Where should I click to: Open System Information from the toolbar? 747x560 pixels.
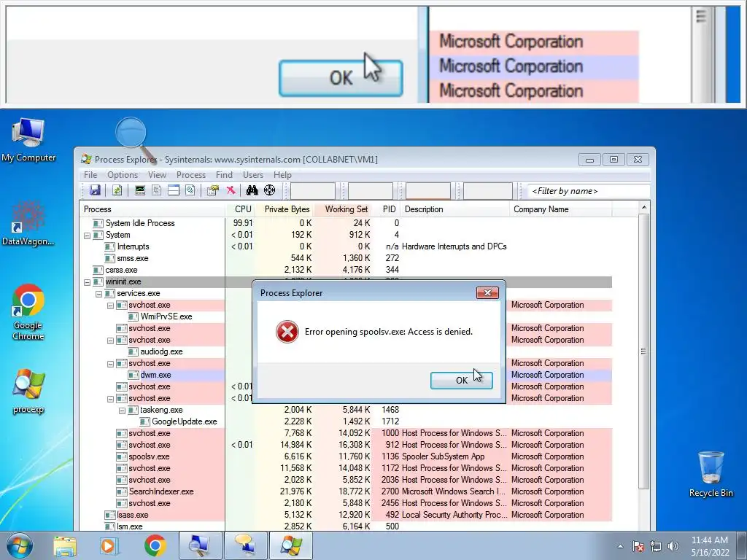[139, 190]
